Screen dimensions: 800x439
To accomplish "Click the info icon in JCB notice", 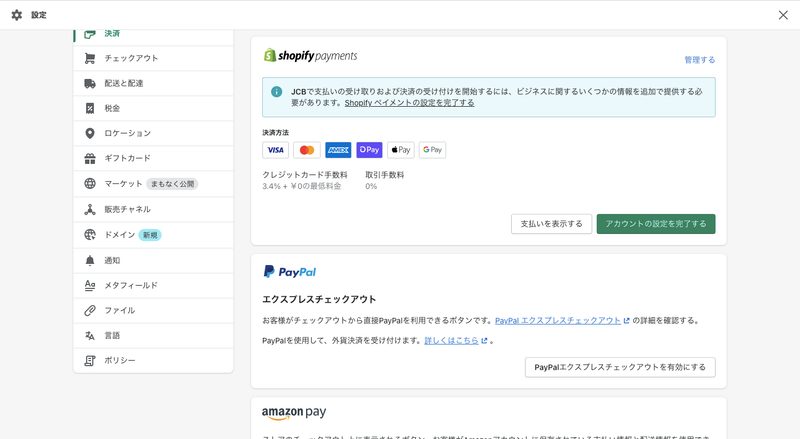I will (x=277, y=92).
